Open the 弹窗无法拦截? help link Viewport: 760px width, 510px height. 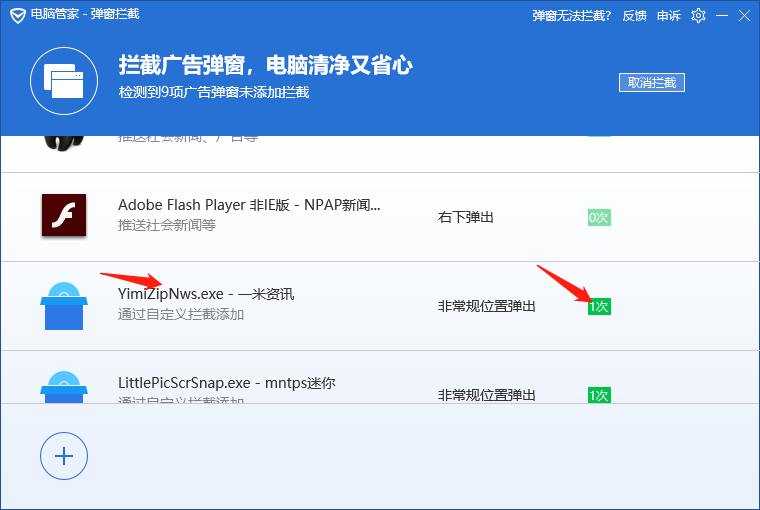point(571,15)
